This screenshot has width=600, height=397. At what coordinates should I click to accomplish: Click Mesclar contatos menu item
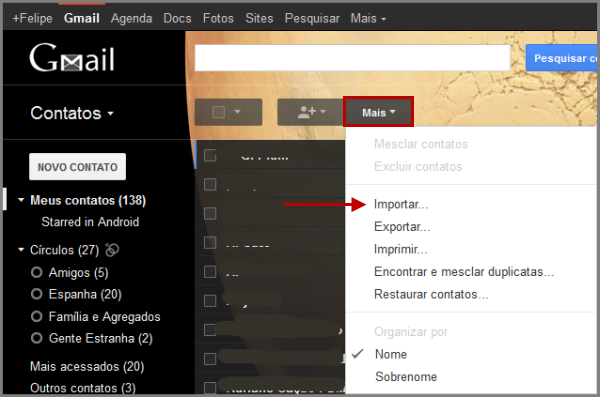421,144
